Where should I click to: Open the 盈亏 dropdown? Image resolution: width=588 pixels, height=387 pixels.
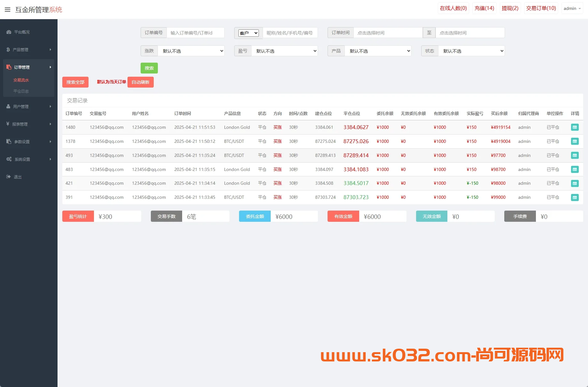tap(284, 51)
